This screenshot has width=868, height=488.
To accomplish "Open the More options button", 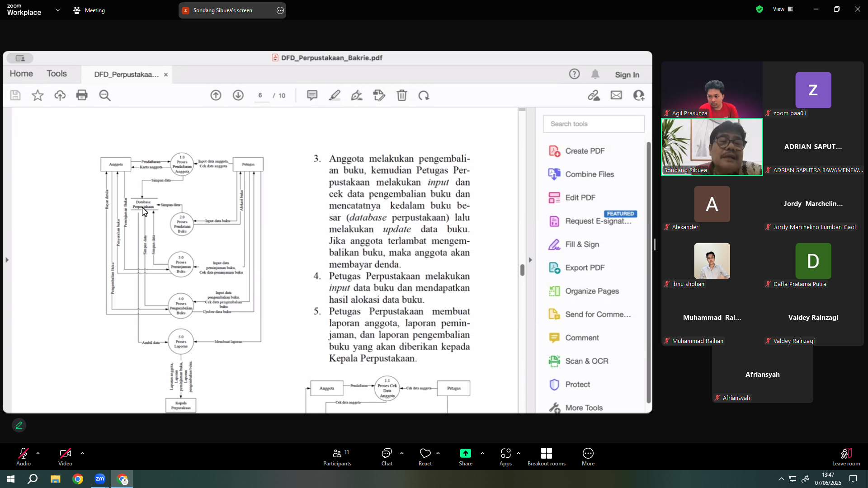I will (x=588, y=457).
